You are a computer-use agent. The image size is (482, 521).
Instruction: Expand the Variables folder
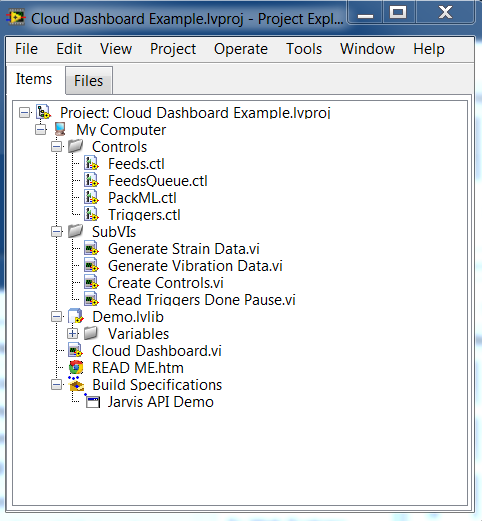(x=72, y=334)
